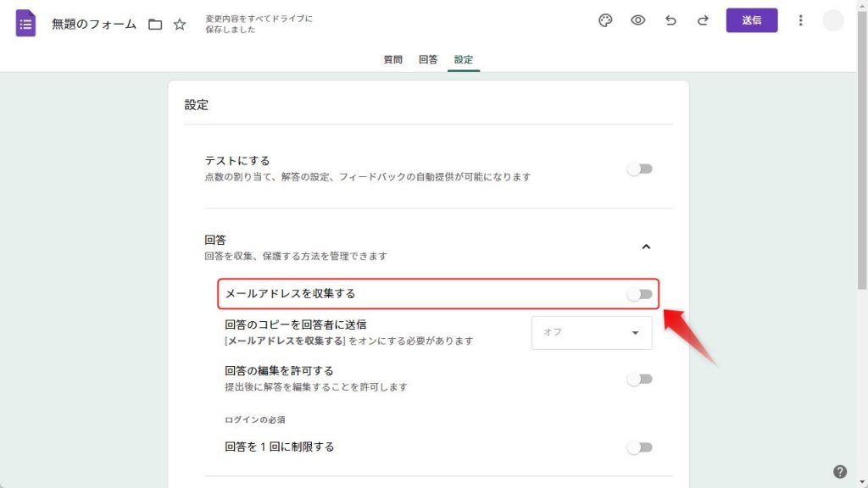Viewport: 868px width, 488px height.
Task: Open the Google Forms home icon
Action: tap(25, 23)
